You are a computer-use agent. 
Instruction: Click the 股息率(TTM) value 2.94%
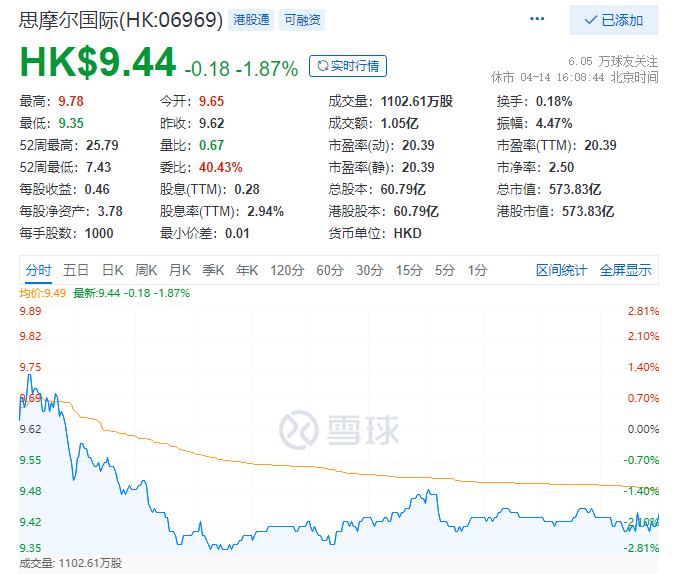[x=266, y=212]
